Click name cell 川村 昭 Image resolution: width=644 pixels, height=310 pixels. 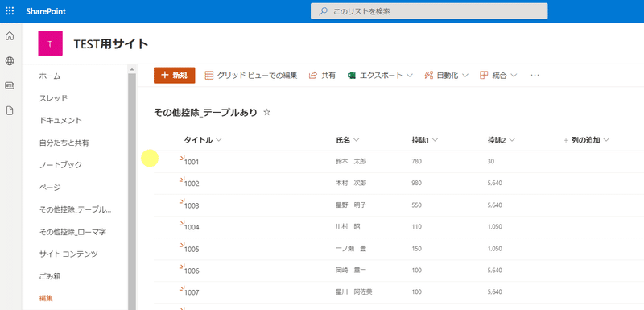pyautogui.click(x=349, y=226)
